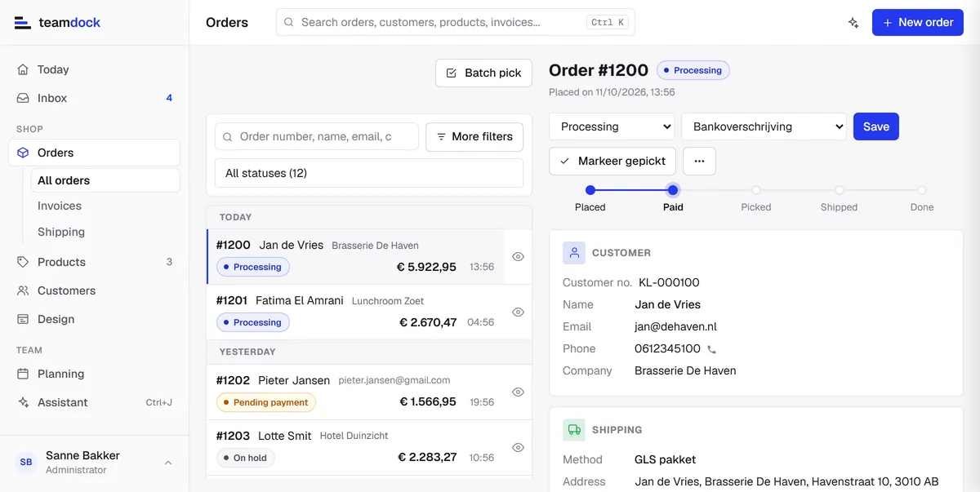Go to All orders sub-item
980x492 pixels.
105,180
